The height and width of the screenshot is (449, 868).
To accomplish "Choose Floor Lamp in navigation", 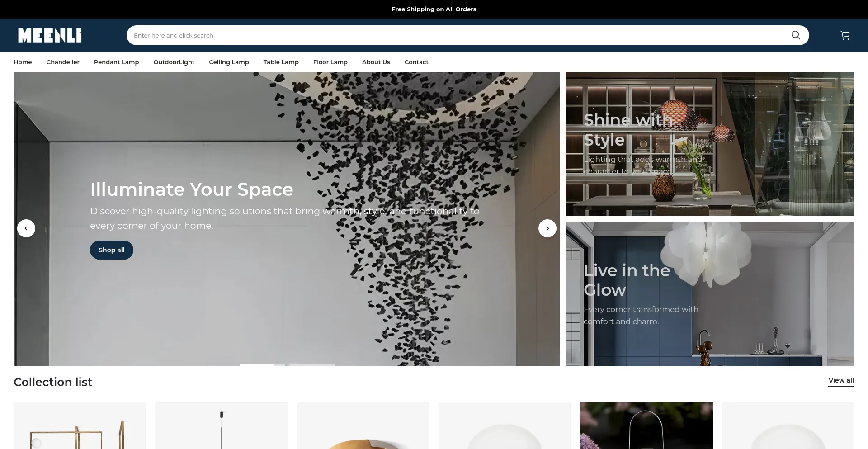I will click(330, 62).
